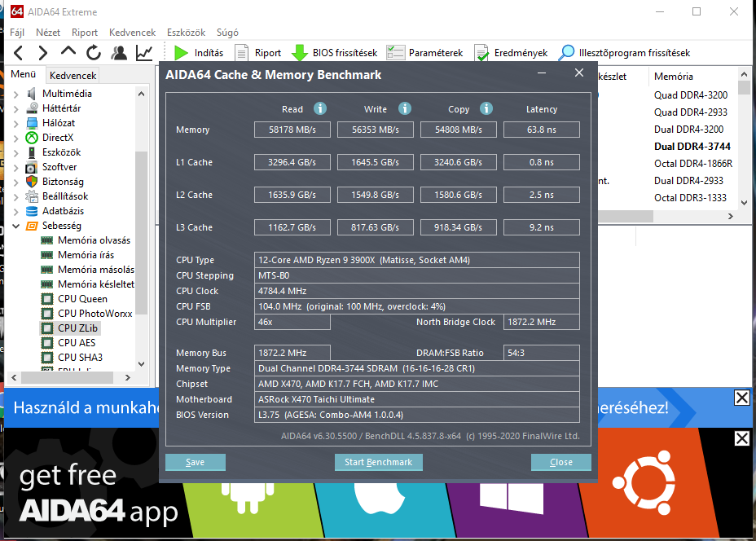The image size is (756, 541).
Task: Select CPU SHA3 benchmark
Action: click(x=80, y=358)
